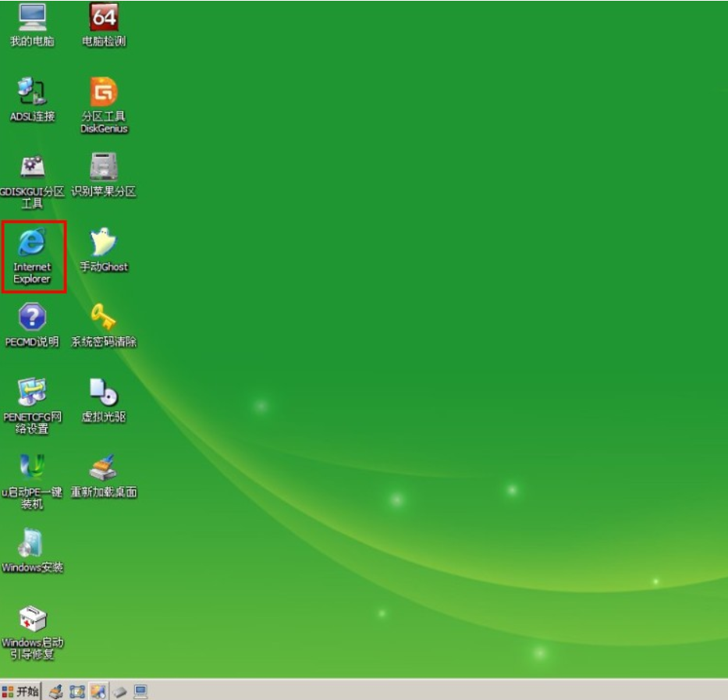Launch the 虚拟光驱 virtual drive icon
The image size is (728, 700).
pyautogui.click(x=104, y=393)
